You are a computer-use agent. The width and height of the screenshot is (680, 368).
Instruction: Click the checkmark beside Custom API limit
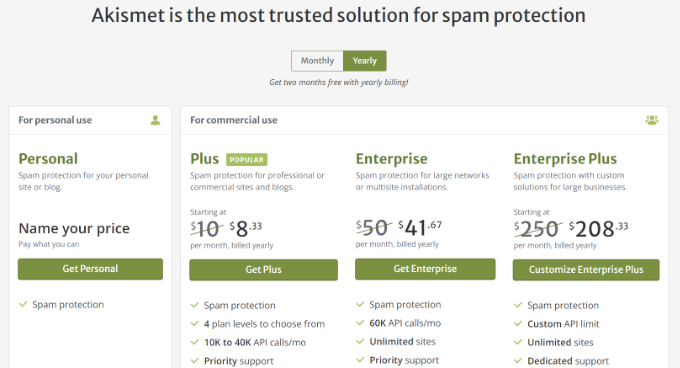click(x=518, y=324)
